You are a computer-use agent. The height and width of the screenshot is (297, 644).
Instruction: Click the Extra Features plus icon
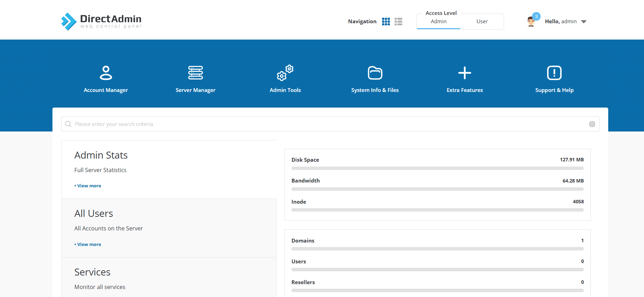[464, 73]
